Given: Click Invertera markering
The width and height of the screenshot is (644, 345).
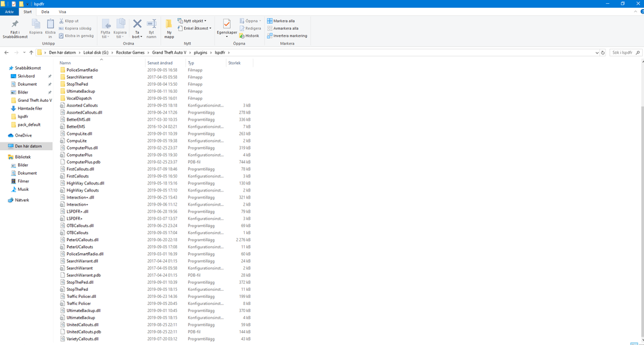Looking at the screenshot, I should pyautogui.click(x=287, y=35).
